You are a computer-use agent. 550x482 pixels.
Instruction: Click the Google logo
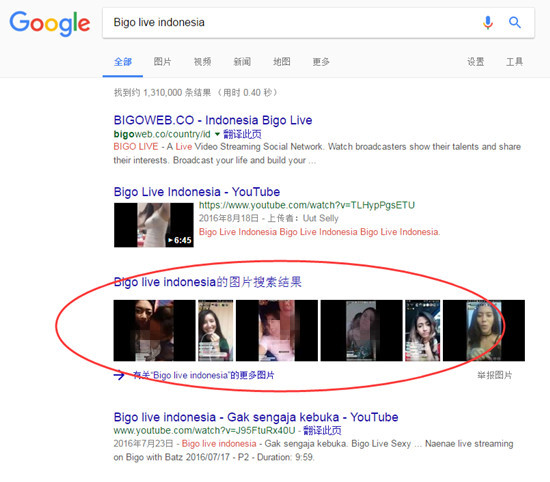click(x=49, y=23)
